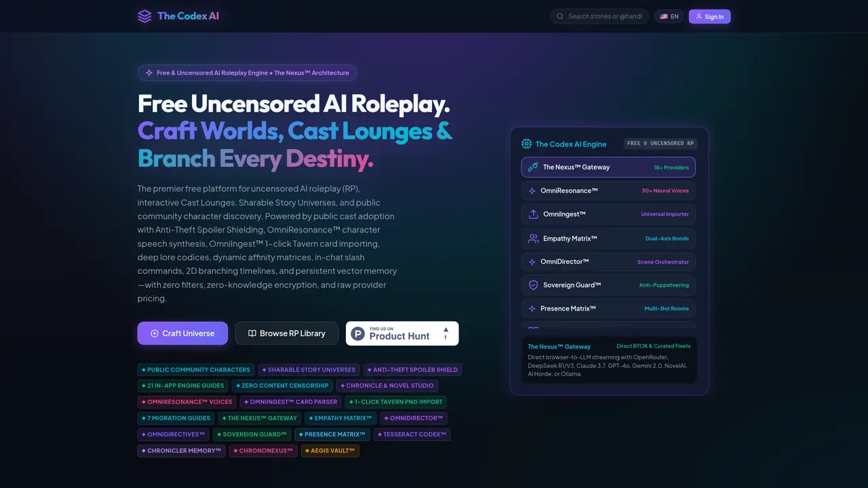
Task: Click the OmniResonance sparkle icon
Action: (532, 191)
